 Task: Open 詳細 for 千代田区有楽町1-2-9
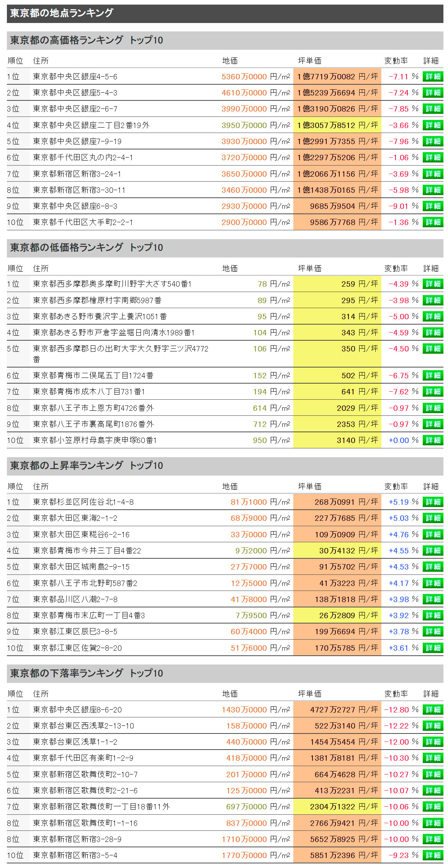tap(433, 758)
